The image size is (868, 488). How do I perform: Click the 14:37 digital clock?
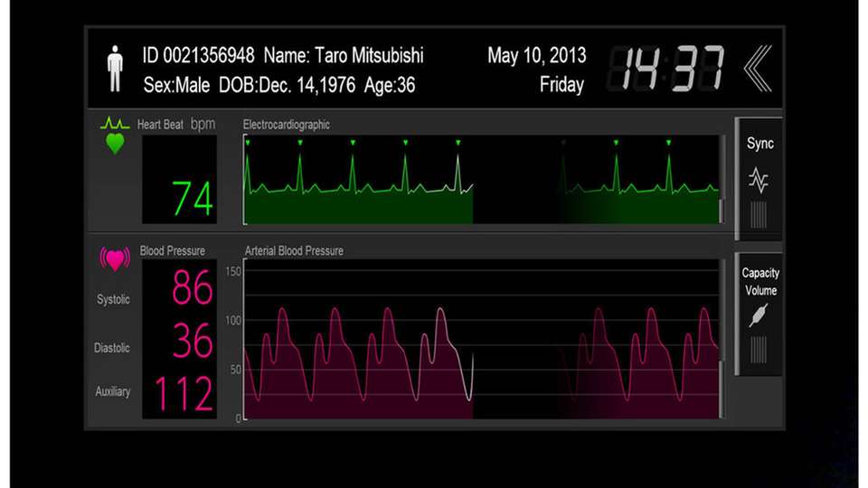(x=666, y=69)
